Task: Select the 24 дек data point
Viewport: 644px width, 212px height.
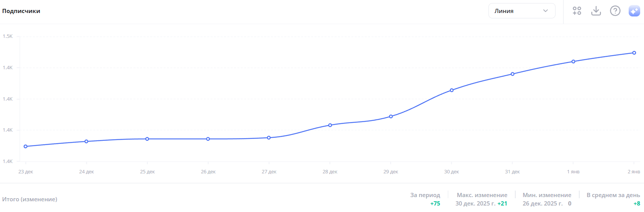Action: click(87, 142)
